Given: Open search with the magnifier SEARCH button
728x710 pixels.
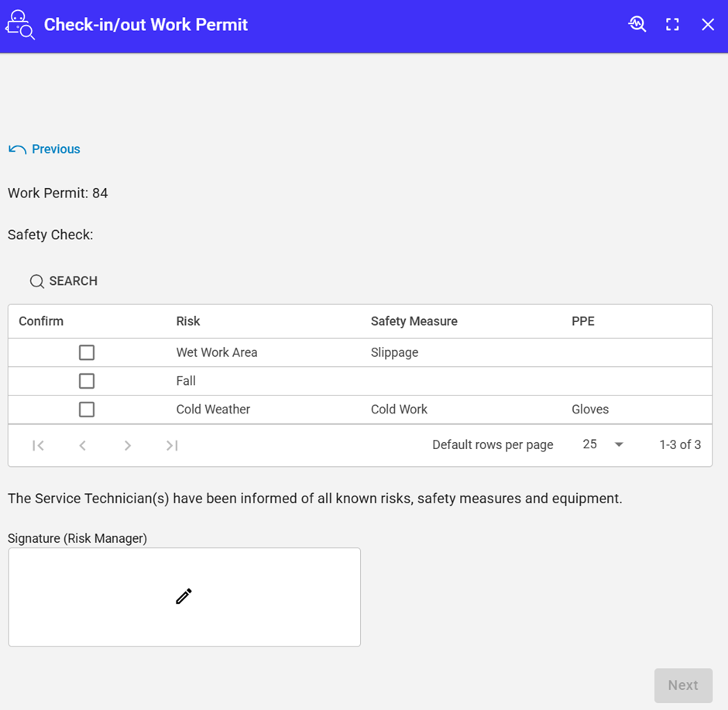Looking at the screenshot, I should click(64, 281).
